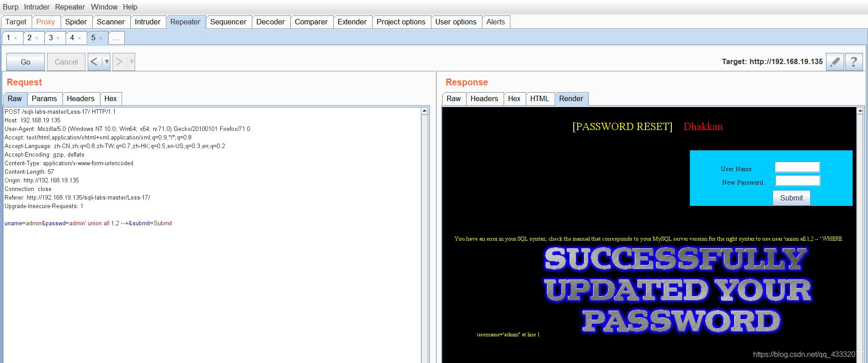Add new Repeater tab with ellipsis
The height and width of the screenshot is (363, 868).
(x=116, y=38)
